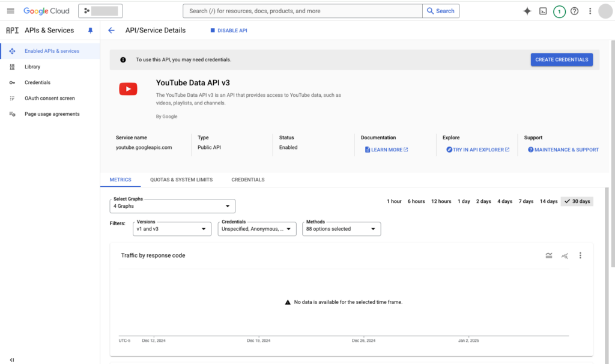The height and width of the screenshot is (364, 615).
Task: Open the main navigation hamburger menu
Action: point(11,11)
